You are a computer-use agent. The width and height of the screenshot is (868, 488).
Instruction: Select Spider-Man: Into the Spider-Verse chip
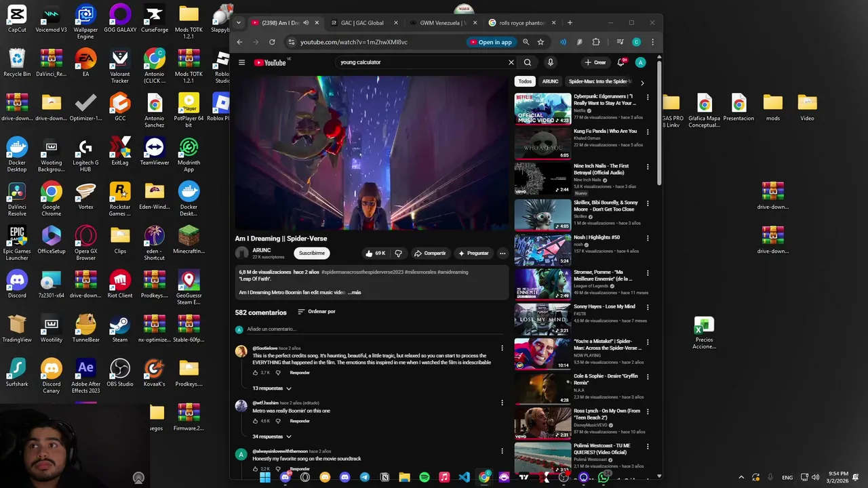pos(599,81)
